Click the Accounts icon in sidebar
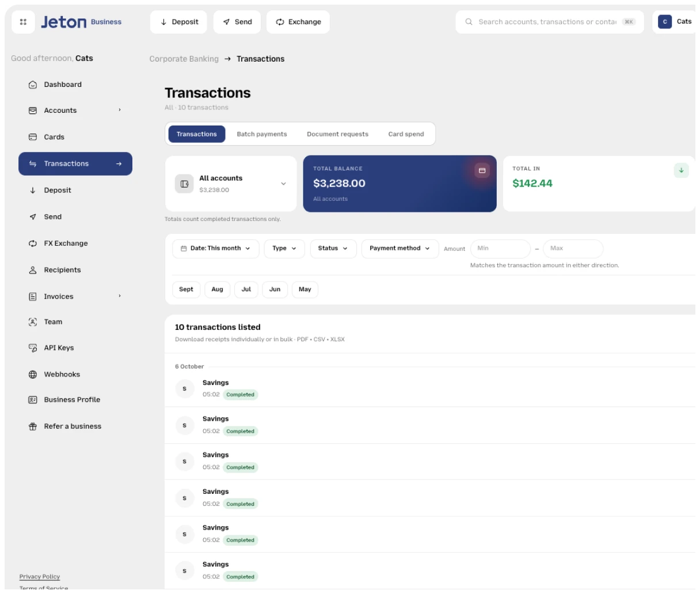This screenshot has height=594, width=700. point(33,111)
